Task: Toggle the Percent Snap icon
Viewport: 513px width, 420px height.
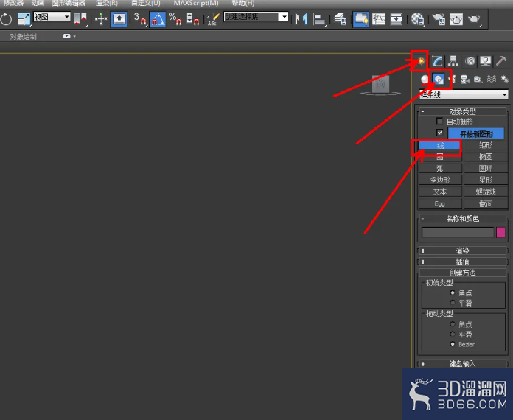Action: 175,19
